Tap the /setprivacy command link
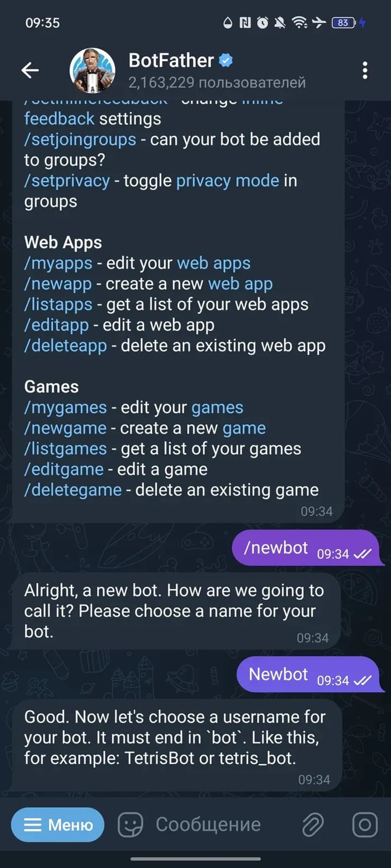This screenshot has height=868, width=391. (x=67, y=181)
